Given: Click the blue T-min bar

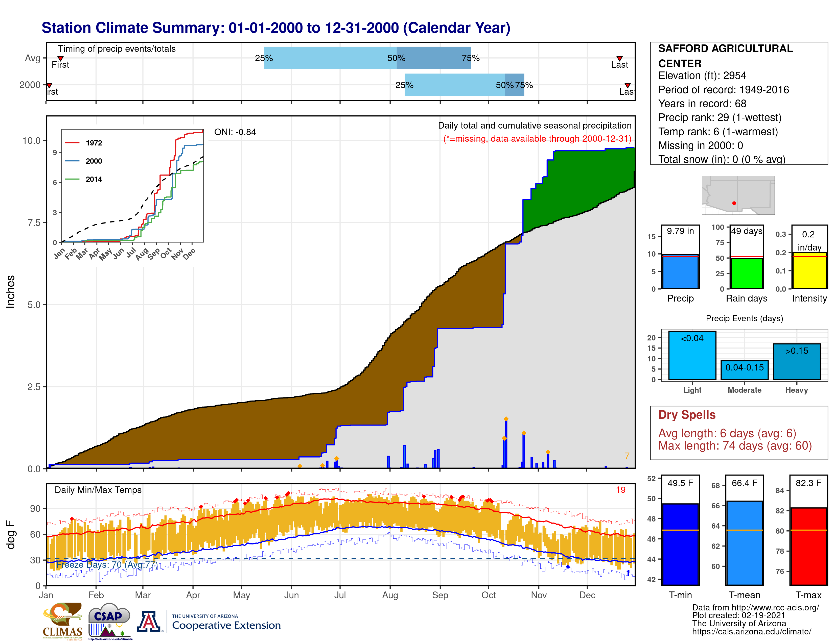Looking at the screenshot, I should point(680,544).
